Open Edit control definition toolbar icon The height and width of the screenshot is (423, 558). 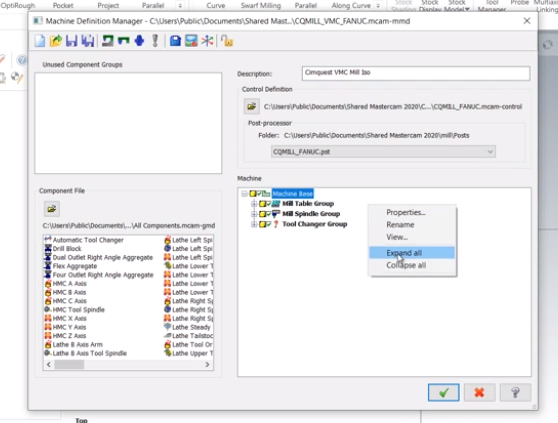107,41
